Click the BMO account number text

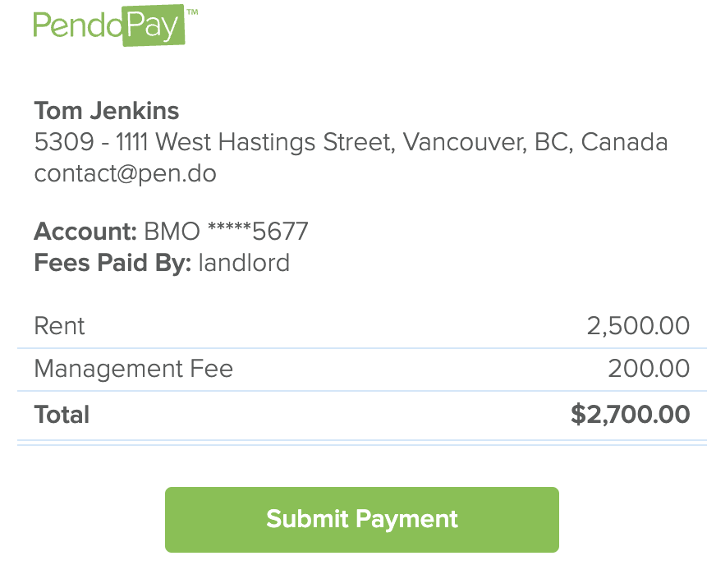[x=226, y=232]
